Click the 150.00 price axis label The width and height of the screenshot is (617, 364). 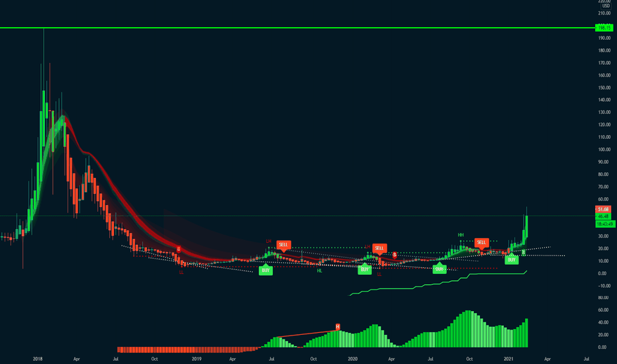tap(604, 87)
